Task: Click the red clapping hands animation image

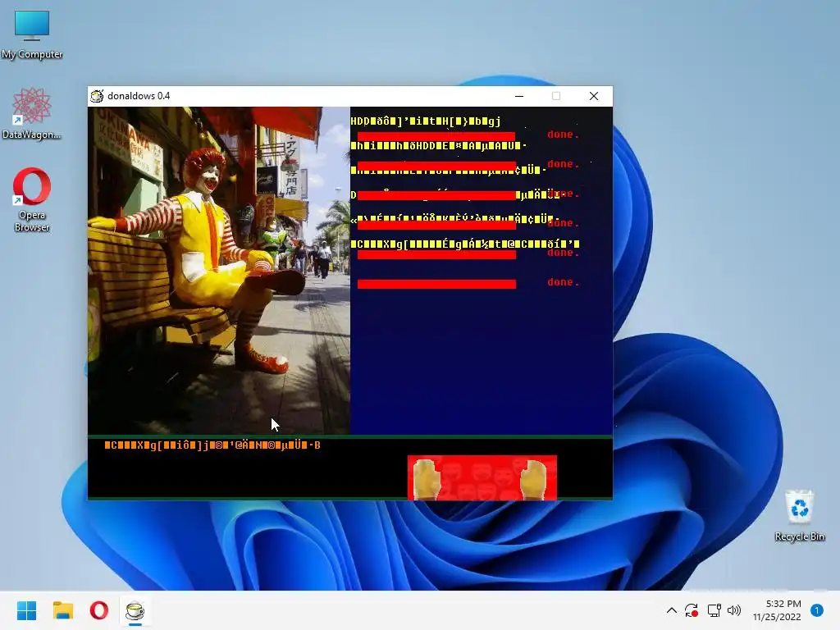Action: (482, 478)
